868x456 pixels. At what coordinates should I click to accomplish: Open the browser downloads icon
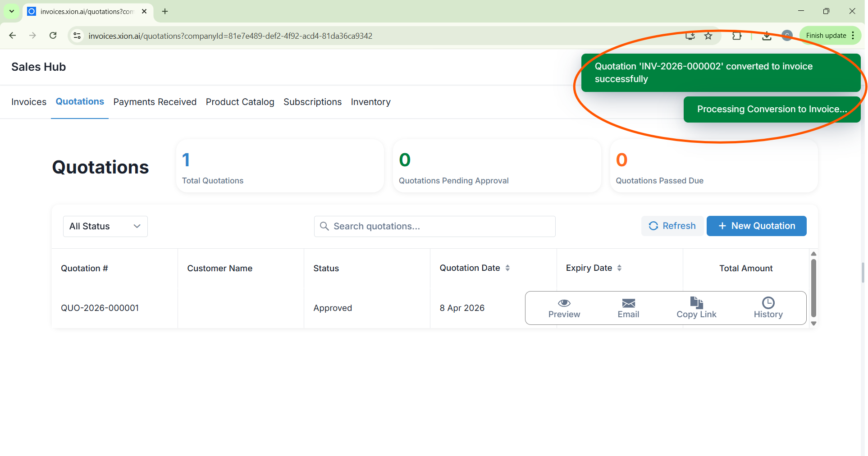767,36
